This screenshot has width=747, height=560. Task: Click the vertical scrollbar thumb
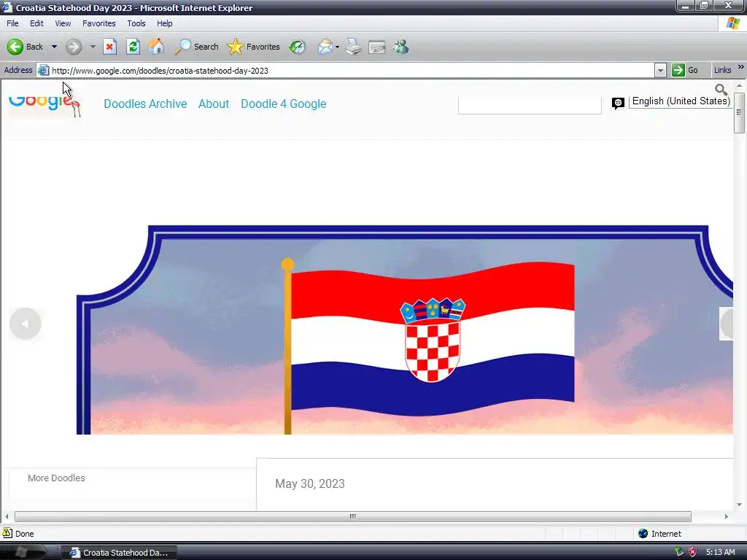pyautogui.click(x=739, y=112)
